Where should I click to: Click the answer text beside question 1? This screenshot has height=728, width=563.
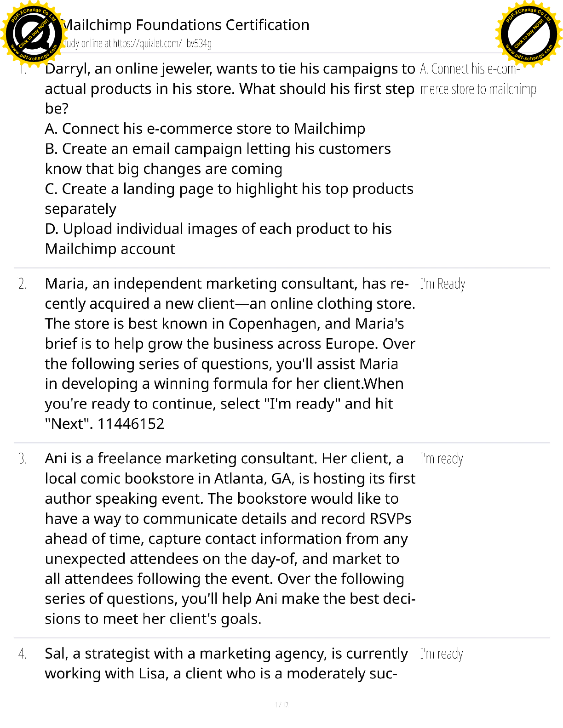(478, 79)
